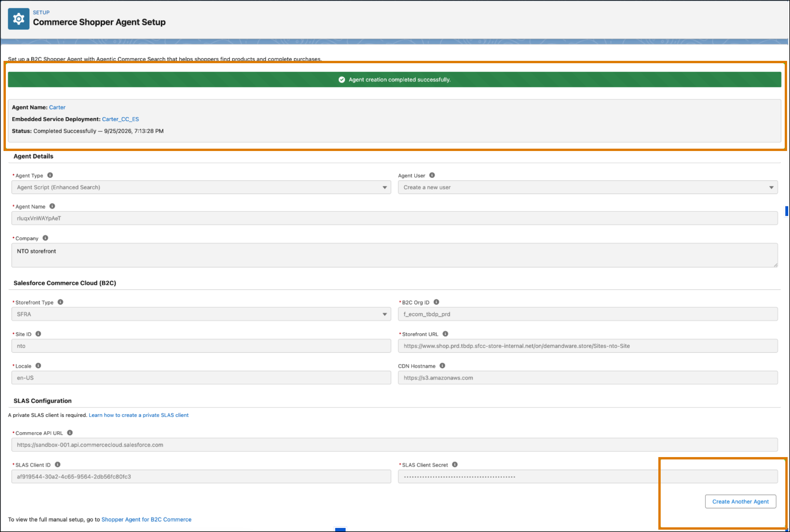Open Shopper Agent for B2C Commerce link
The image size is (790, 532).
click(x=147, y=519)
